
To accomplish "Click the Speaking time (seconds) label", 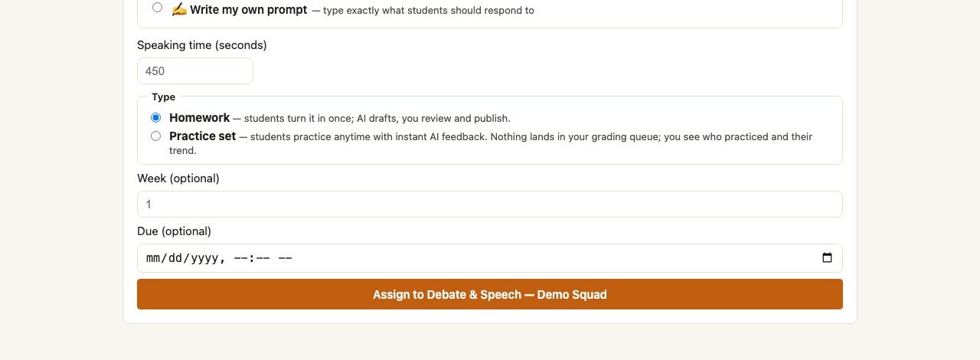I will click(202, 45).
